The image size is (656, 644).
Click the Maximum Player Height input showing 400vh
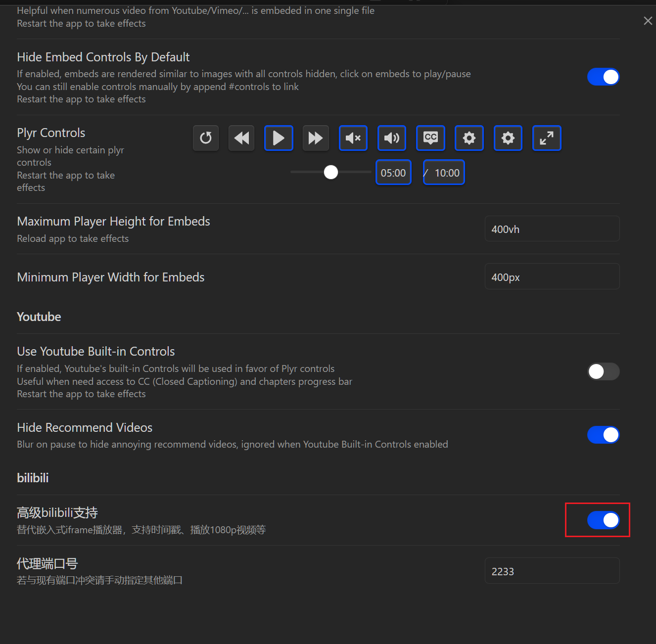point(552,229)
